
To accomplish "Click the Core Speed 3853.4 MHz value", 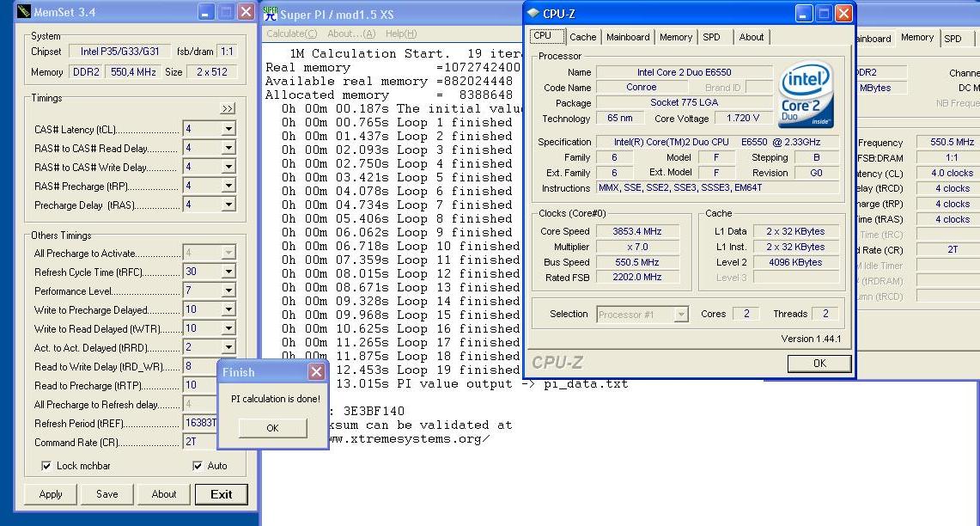I will pos(637,231).
